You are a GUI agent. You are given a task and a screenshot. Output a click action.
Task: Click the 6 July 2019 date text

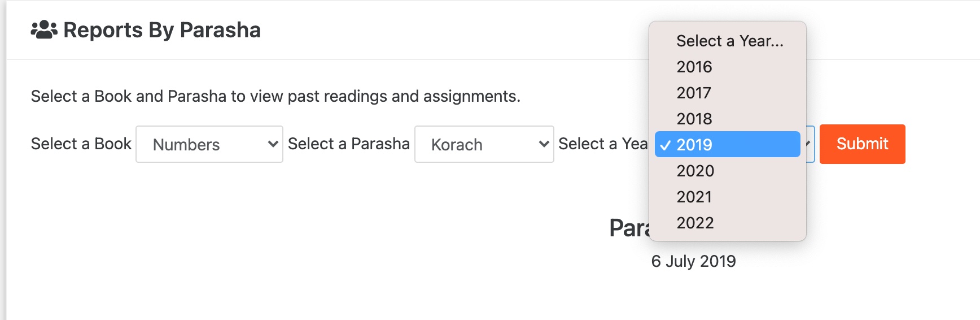point(693,261)
